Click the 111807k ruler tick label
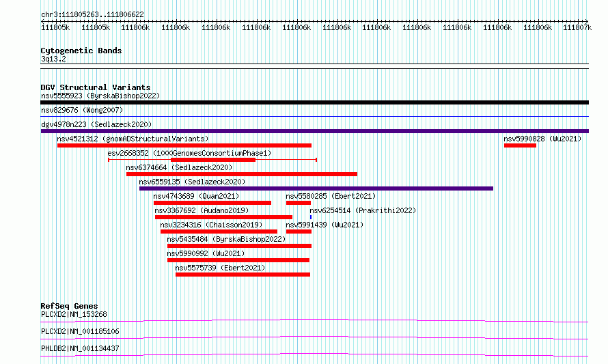Viewport: 608px width, 364px height. tap(577, 27)
